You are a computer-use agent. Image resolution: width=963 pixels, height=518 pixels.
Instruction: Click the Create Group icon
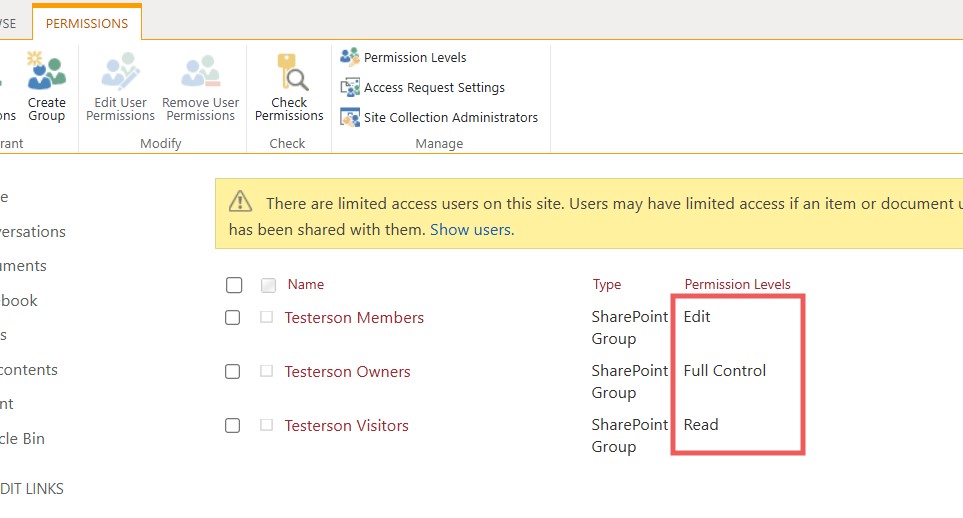46,72
